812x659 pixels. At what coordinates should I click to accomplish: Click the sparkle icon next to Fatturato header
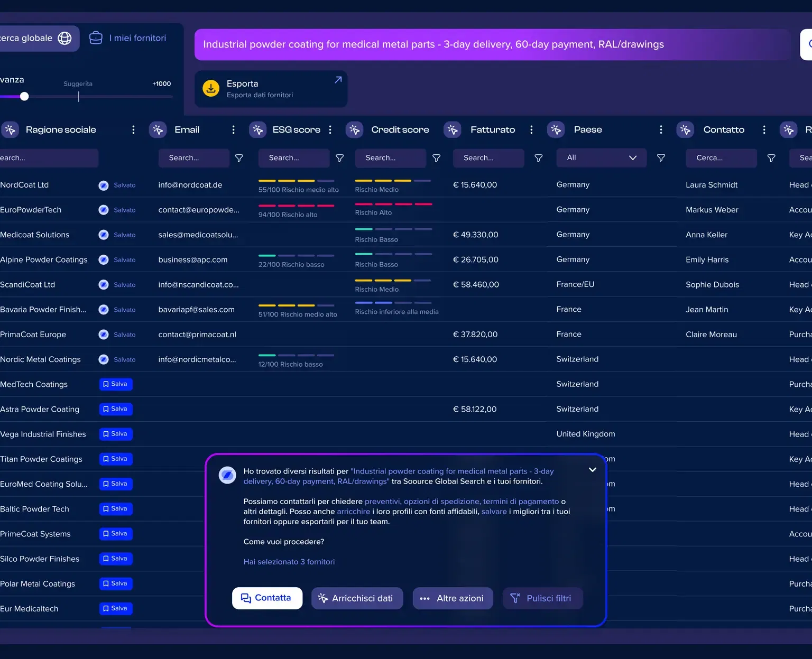(452, 129)
